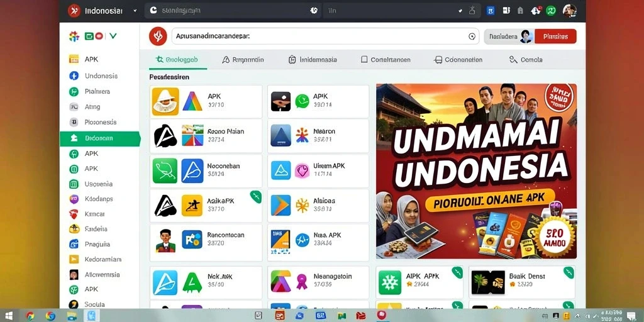Click the yellow 'Onane APK' banner button

(x=489, y=199)
